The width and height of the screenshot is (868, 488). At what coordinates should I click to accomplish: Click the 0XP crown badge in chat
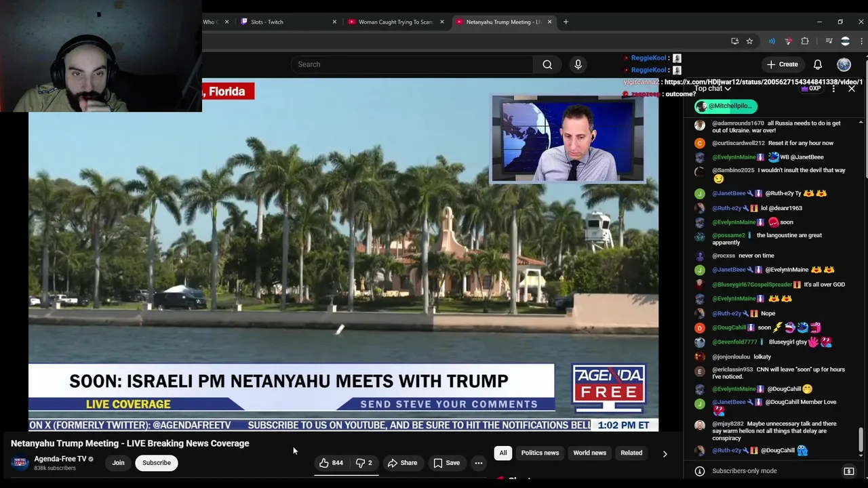click(811, 89)
